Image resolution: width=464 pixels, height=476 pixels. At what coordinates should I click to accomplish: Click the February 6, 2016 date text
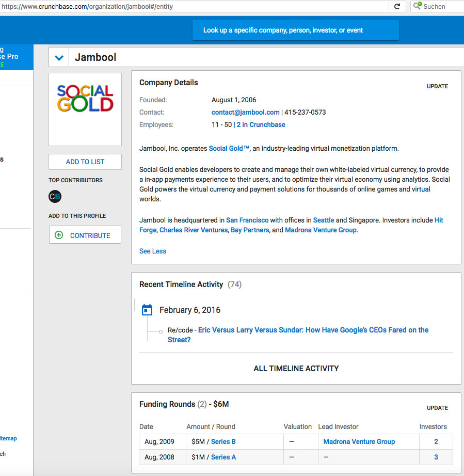point(190,310)
